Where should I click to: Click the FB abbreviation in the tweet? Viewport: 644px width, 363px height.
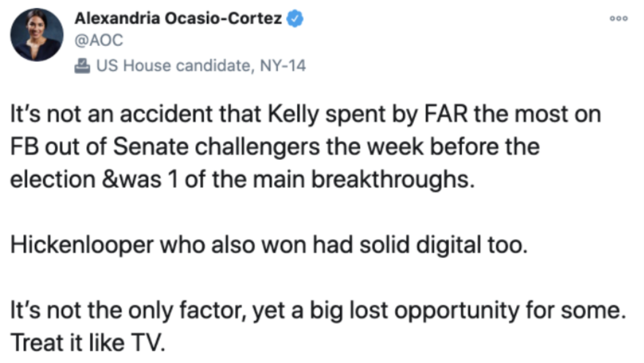point(24,146)
